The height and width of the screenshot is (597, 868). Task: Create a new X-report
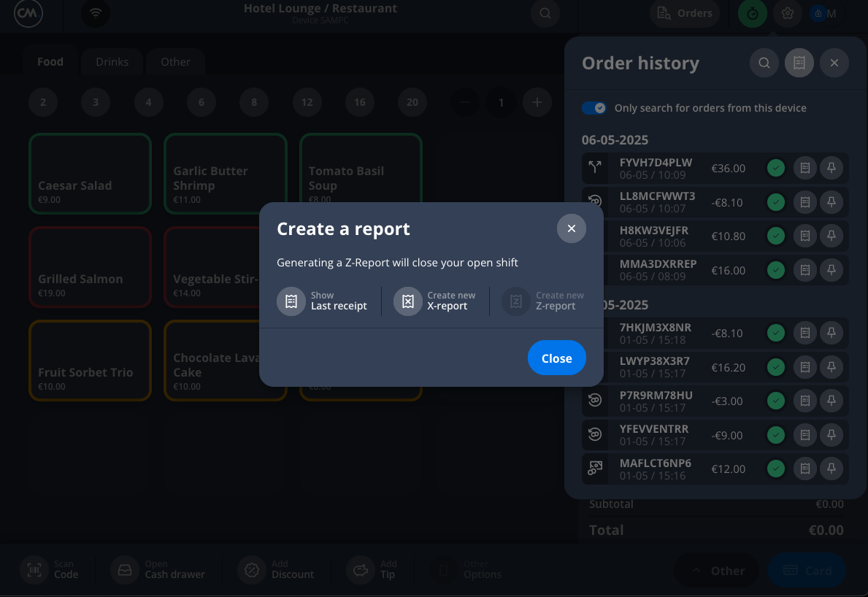coord(408,301)
